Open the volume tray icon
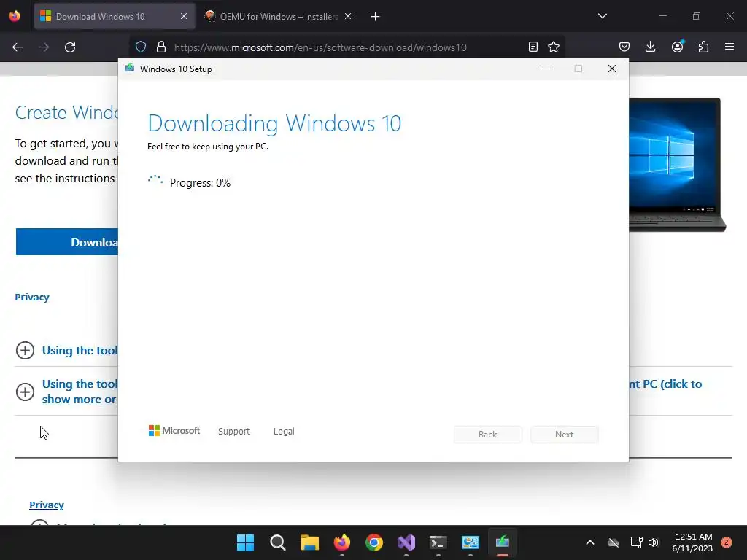 point(654,542)
